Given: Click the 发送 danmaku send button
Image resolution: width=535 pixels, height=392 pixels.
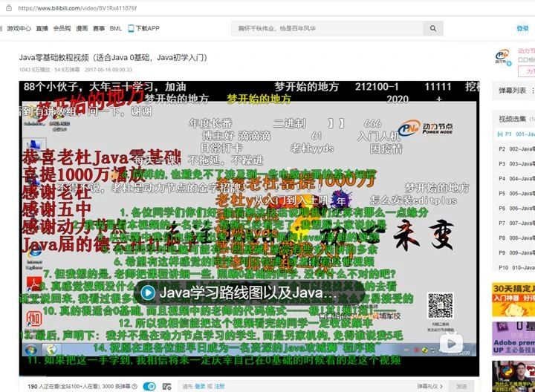Looking at the screenshot, I should click(x=461, y=387).
